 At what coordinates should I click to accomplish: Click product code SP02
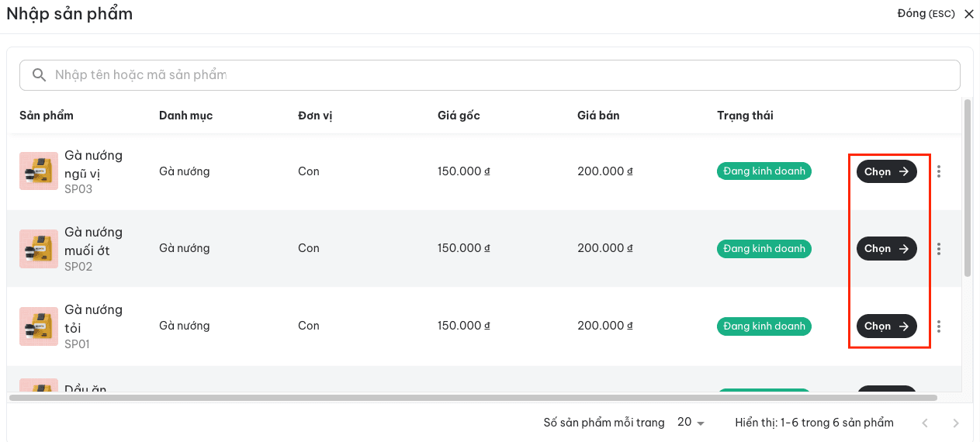coord(78,267)
